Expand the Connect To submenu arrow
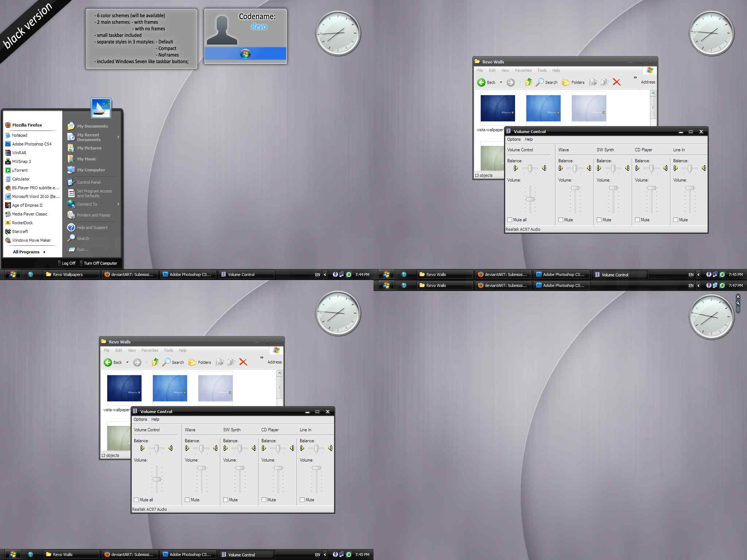This screenshot has height=560, width=747. tap(118, 204)
